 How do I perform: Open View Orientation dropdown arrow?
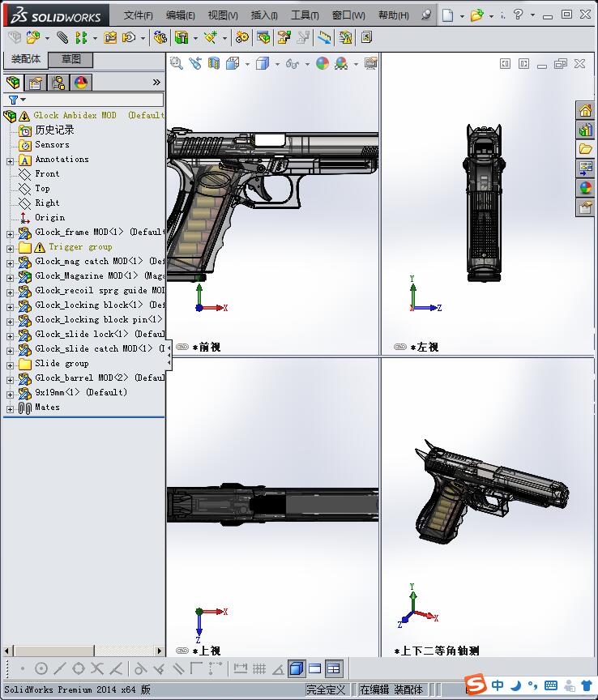click(247, 64)
